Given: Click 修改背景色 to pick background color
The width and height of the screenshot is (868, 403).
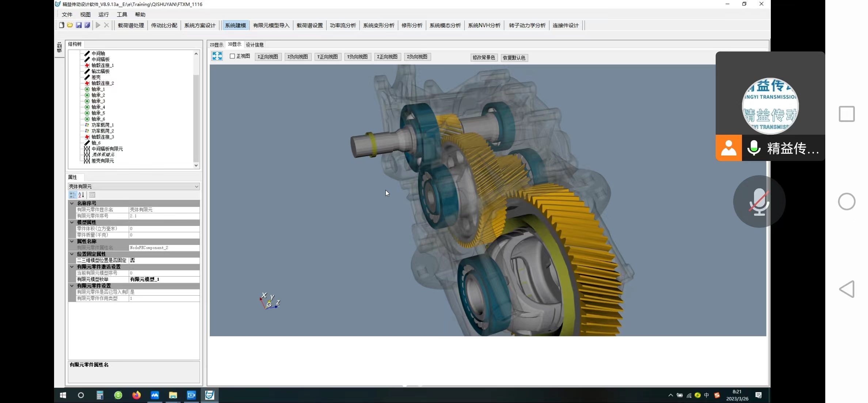Looking at the screenshot, I should pos(483,58).
